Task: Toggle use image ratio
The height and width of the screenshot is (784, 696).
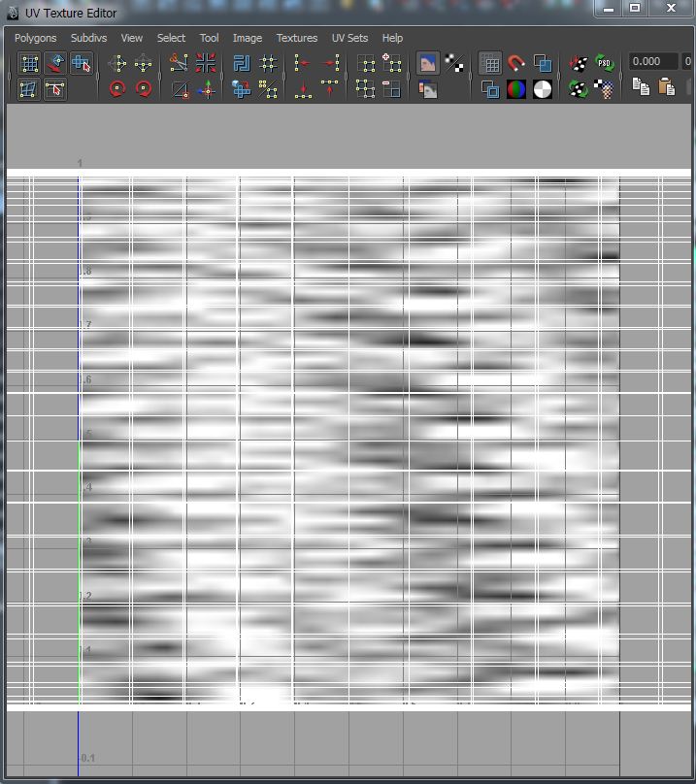Action: click(x=605, y=89)
